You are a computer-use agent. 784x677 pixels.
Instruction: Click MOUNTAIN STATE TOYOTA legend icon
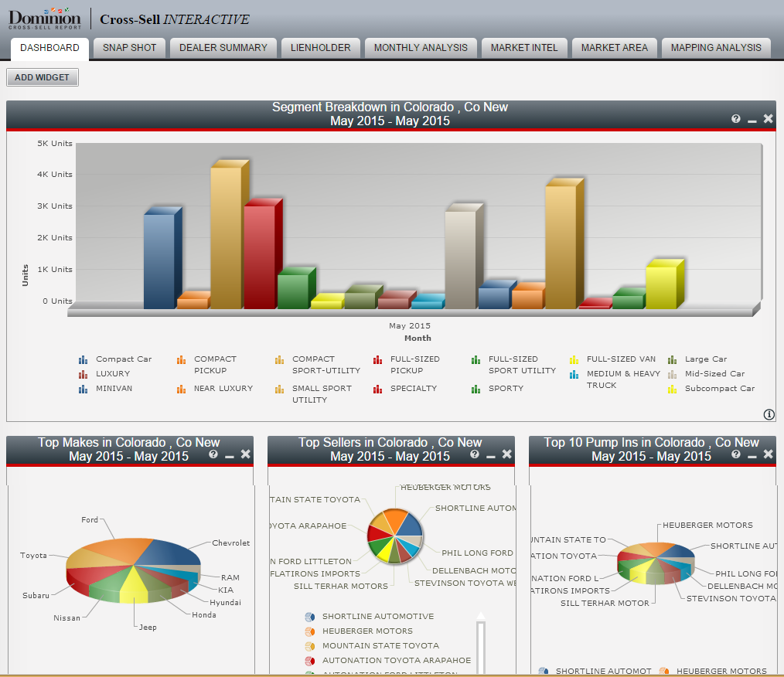point(310,646)
